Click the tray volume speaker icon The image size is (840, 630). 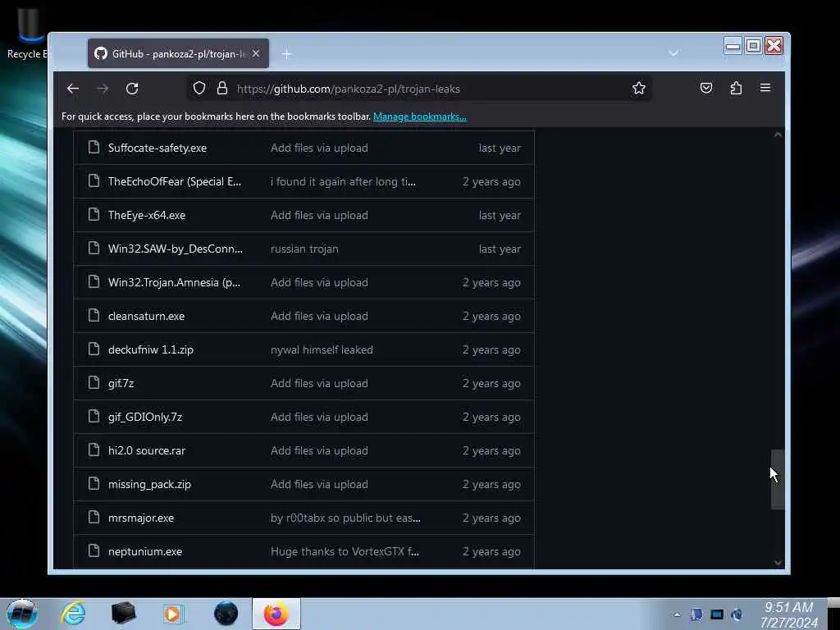(737, 614)
